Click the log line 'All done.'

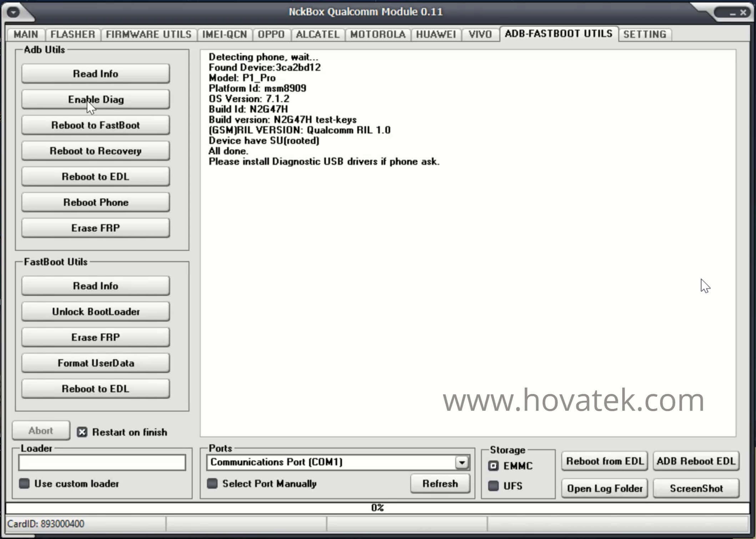(x=228, y=151)
